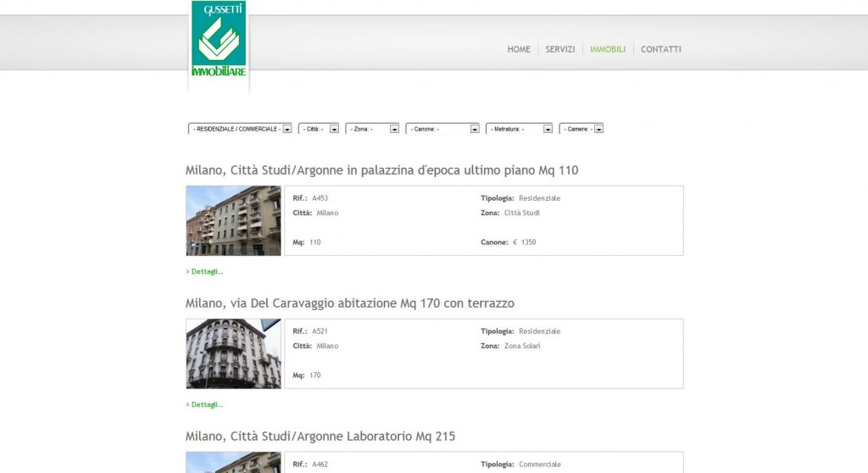This screenshot has height=473, width=868.
Task: Click the Laboratorio Mq 215 listing thumbnail
Action: point(233,462)
